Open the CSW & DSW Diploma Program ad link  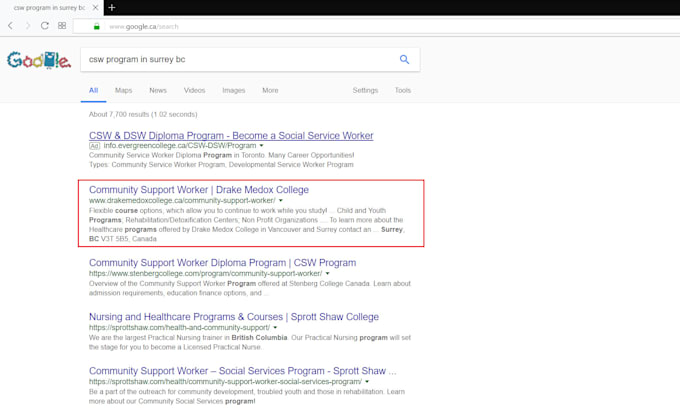tap(231, 135)
